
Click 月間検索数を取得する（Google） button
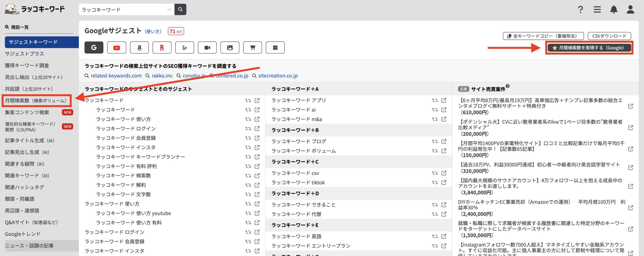tap(589, 48)
